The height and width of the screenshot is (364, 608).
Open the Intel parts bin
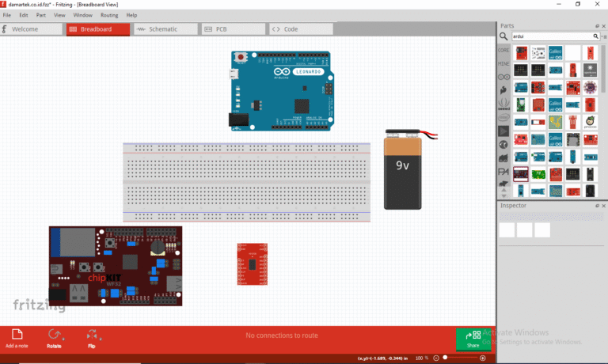pos(503,117)
